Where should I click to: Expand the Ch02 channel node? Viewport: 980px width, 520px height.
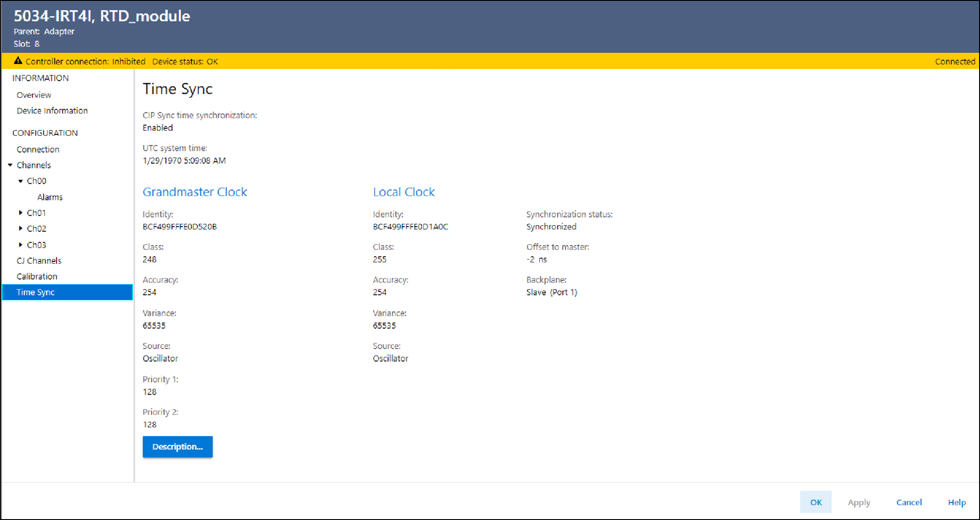tap(20, 229)
